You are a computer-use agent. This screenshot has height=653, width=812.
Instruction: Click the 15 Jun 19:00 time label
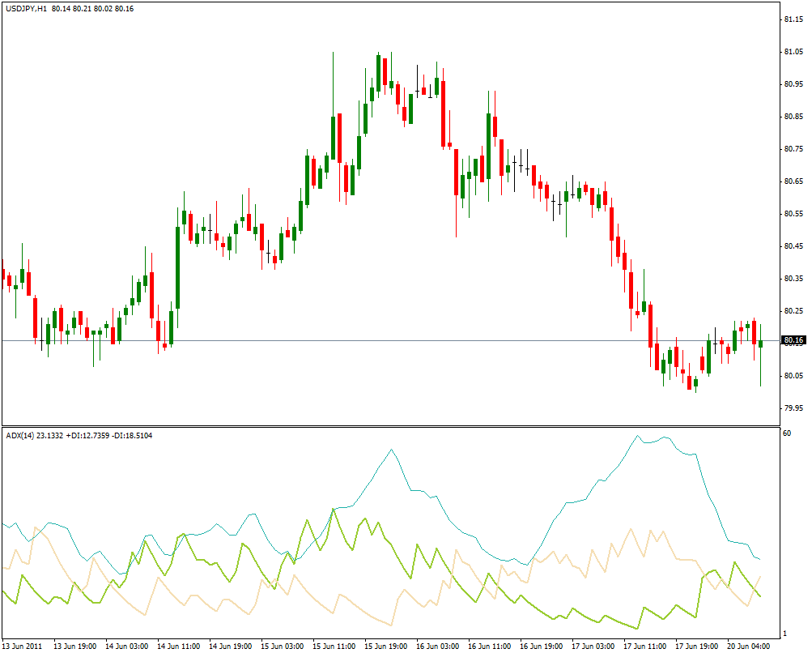(386, 647)
